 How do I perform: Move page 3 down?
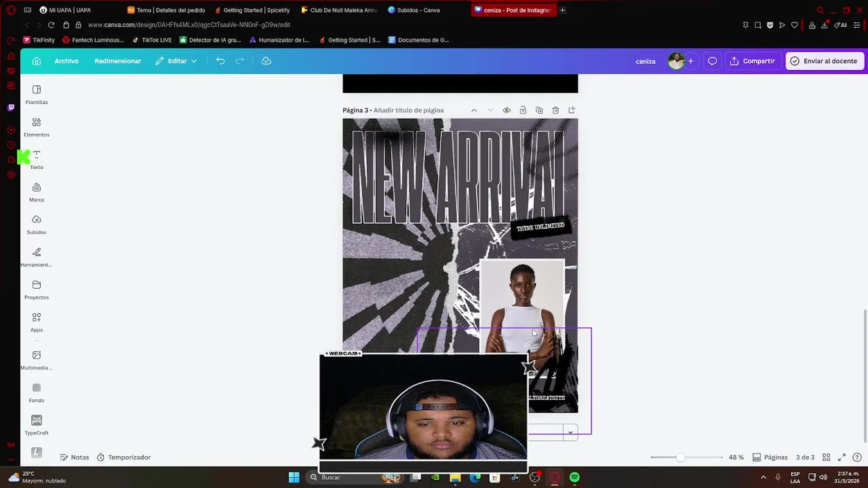tap(490, 110)
